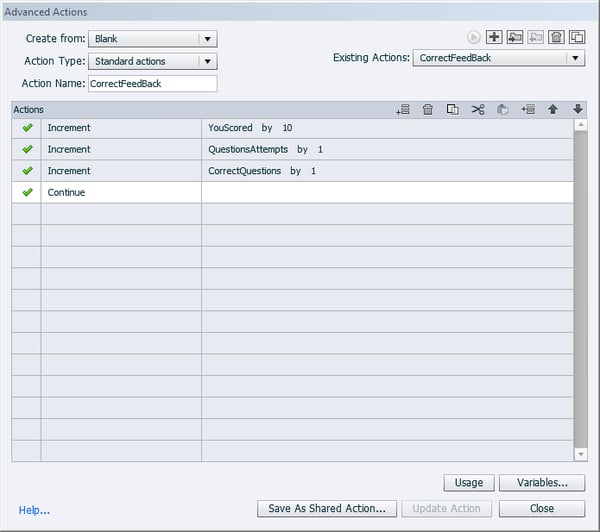Viewport: 600px width, 532px height.
Task: Duplicate the action using the top-right duplicate icon
Action: (x=577, y=37)
